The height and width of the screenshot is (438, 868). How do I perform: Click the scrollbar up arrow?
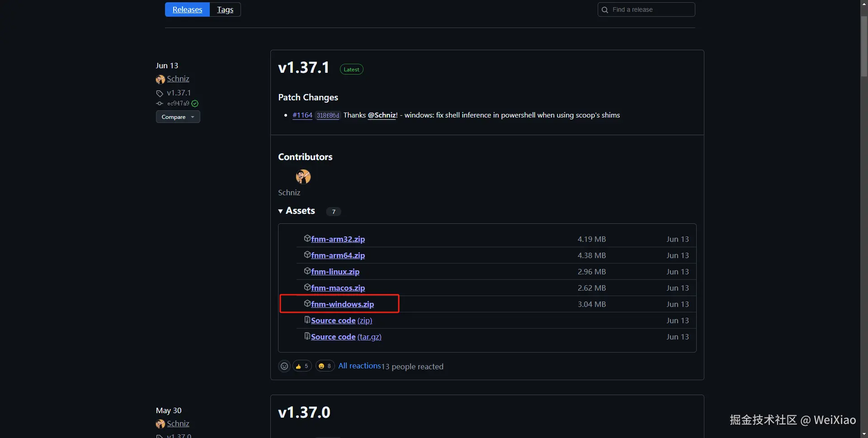pyautogui.click(x=864, y=4)
